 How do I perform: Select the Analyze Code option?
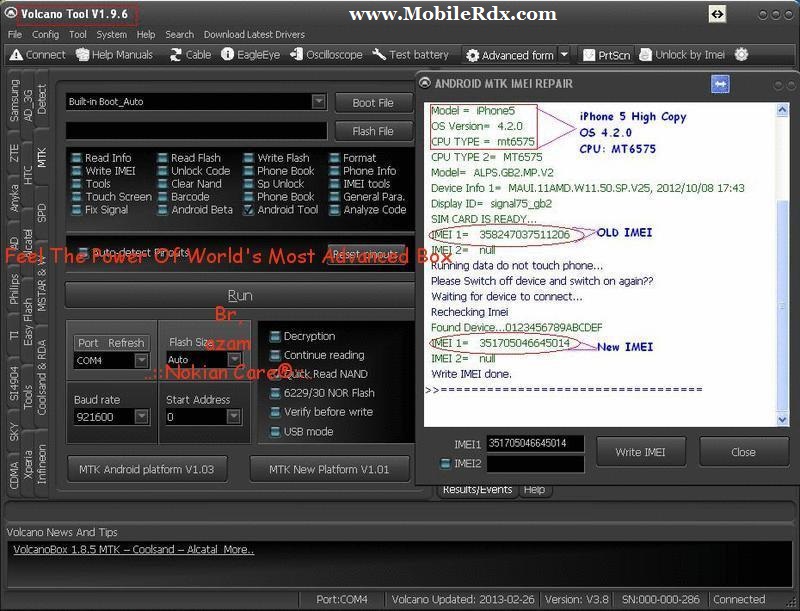368,210
